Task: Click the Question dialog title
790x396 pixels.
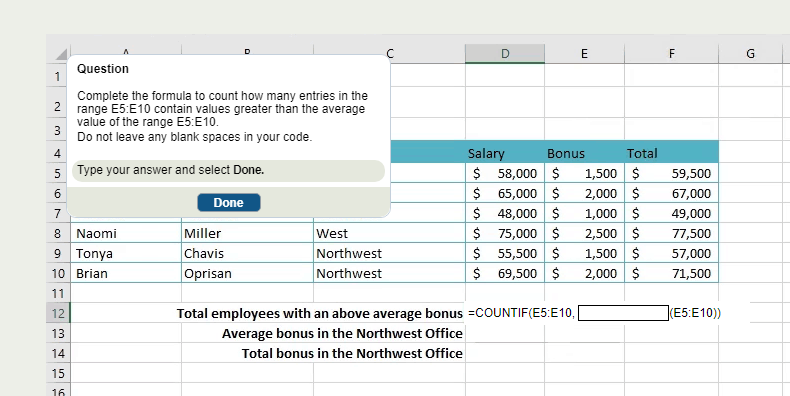Action: coord(103,69)
